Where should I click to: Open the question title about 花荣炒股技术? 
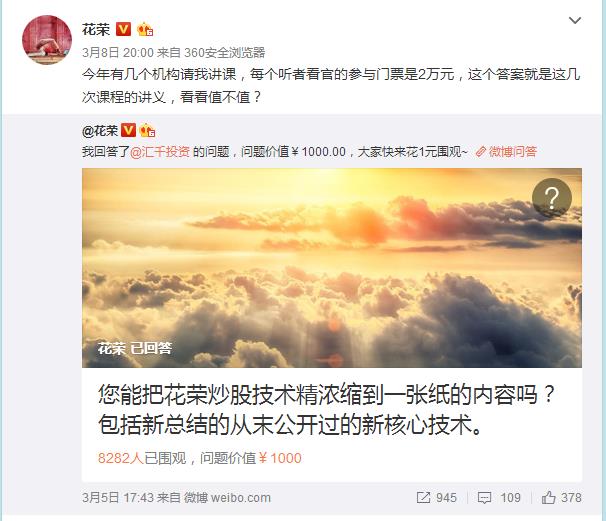point(327,410)
